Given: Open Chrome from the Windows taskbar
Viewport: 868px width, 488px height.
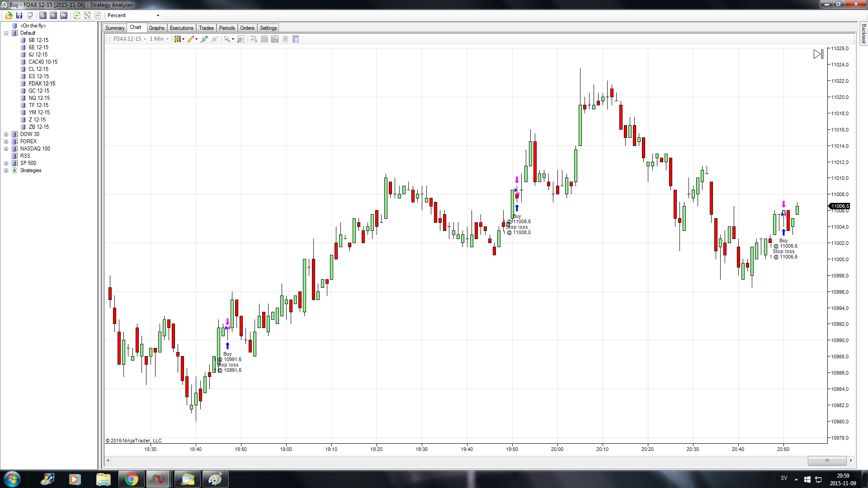Looking at the screenshot, I should pyautogui.click(x=131, y=479).
